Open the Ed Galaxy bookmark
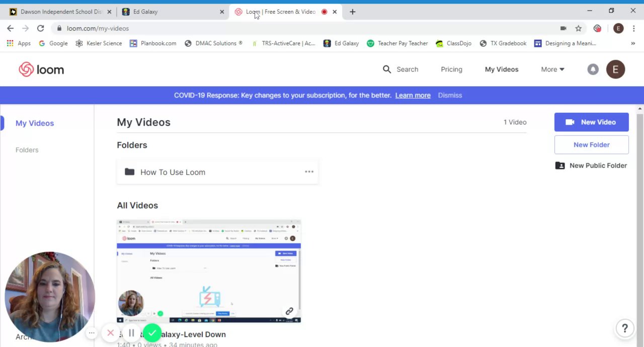This screenshot has height=347, width=644. tap(341, 43)
